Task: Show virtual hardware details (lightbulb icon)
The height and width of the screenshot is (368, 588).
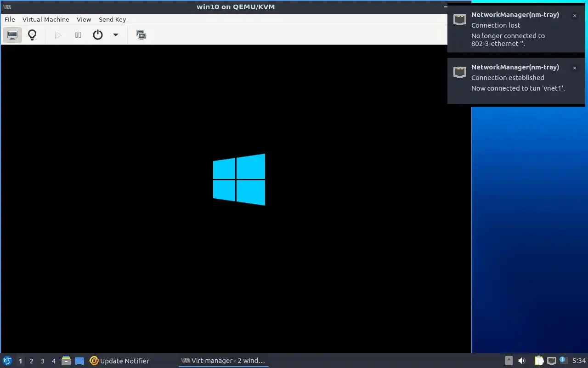Action: pos(32,35)
